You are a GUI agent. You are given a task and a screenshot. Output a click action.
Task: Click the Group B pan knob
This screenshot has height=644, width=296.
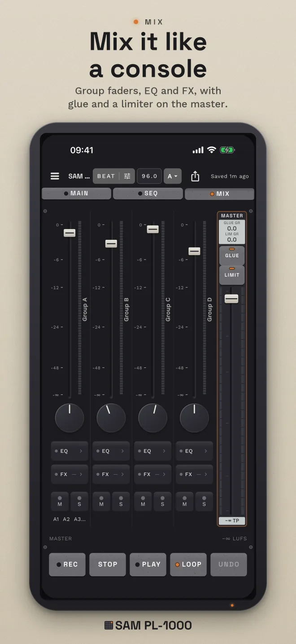pos(111,418)
